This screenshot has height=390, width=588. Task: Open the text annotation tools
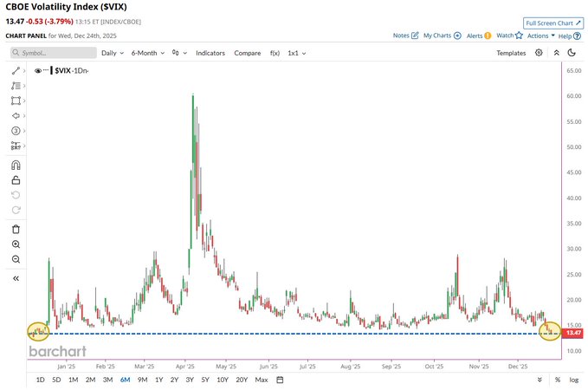[x=16, y=86]
